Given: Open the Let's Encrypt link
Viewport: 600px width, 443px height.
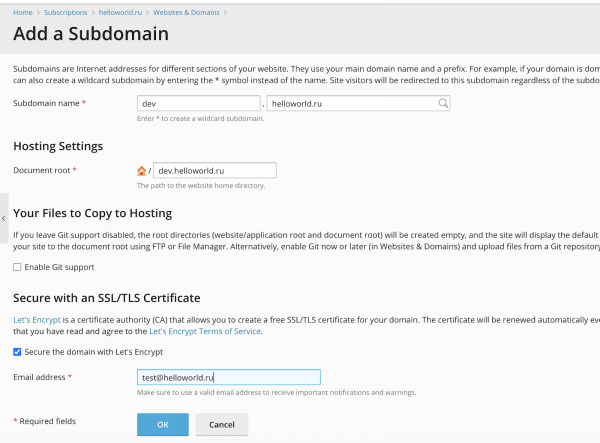Looking at the screenshot, I should pos(36,319).
